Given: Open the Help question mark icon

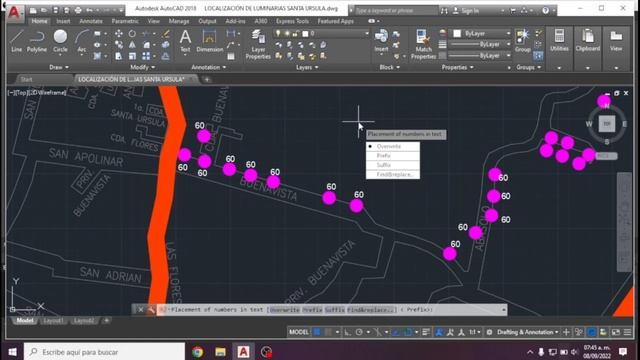Looking at the screenshot, I should point(545,11).
